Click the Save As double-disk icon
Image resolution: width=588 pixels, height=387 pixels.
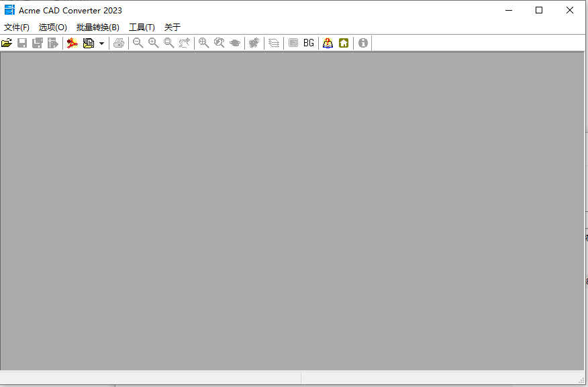coord(38,43)
